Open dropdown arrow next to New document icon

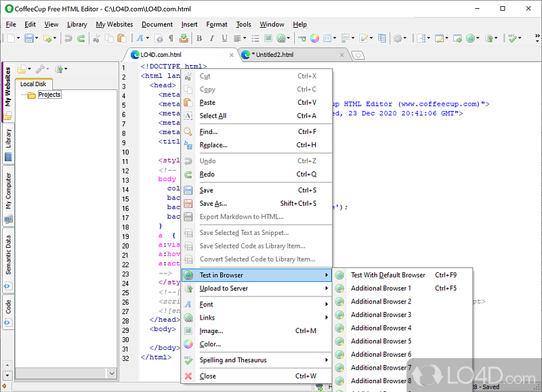tap(18, 38)
